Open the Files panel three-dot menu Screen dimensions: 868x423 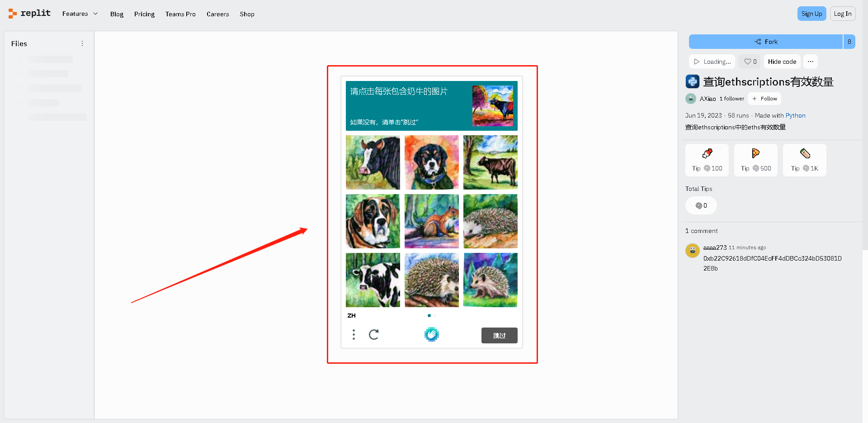[82, 43]
